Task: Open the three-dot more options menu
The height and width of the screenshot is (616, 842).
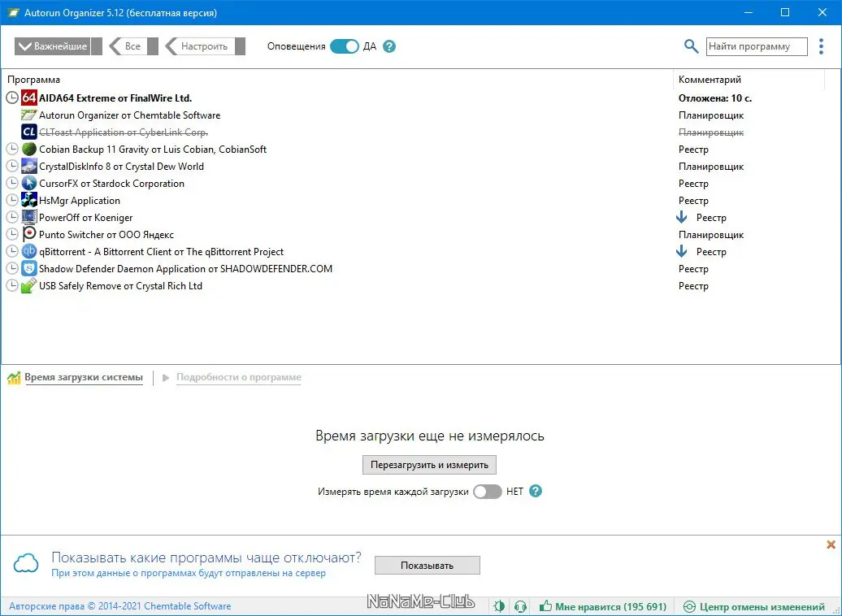Action: pyautogui.click(x=821, y=46)
